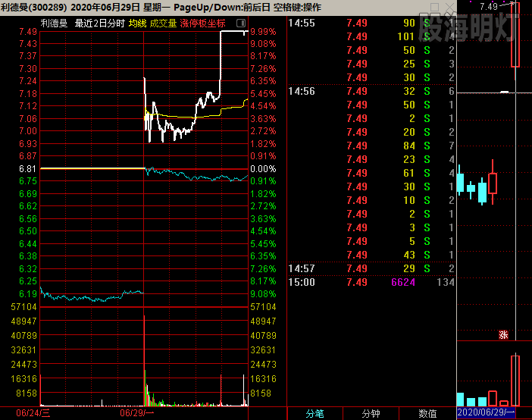Click the 61 volume trade entry
The width and height of the screenshot is (532, 420).
coord(409,173)
